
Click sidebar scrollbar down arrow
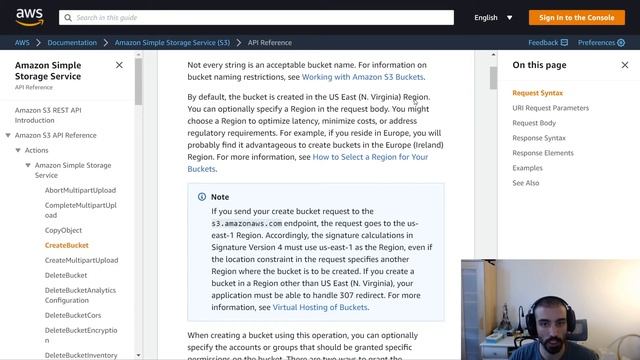138,356
